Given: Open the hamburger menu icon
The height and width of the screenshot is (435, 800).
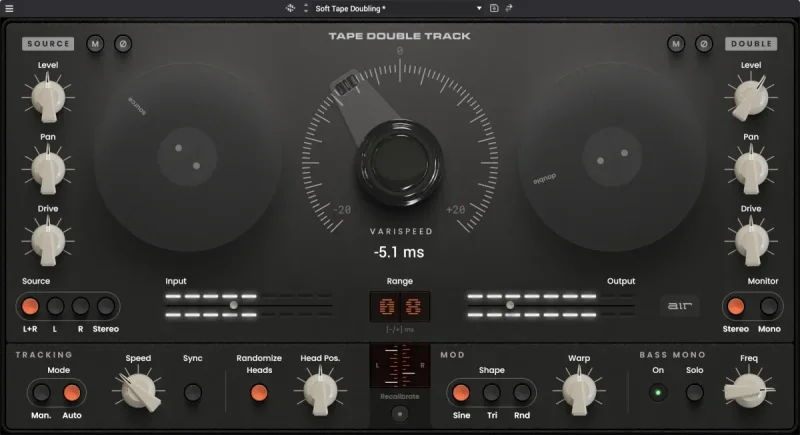Looking at the screenshot, I should (x=9, y=8).
